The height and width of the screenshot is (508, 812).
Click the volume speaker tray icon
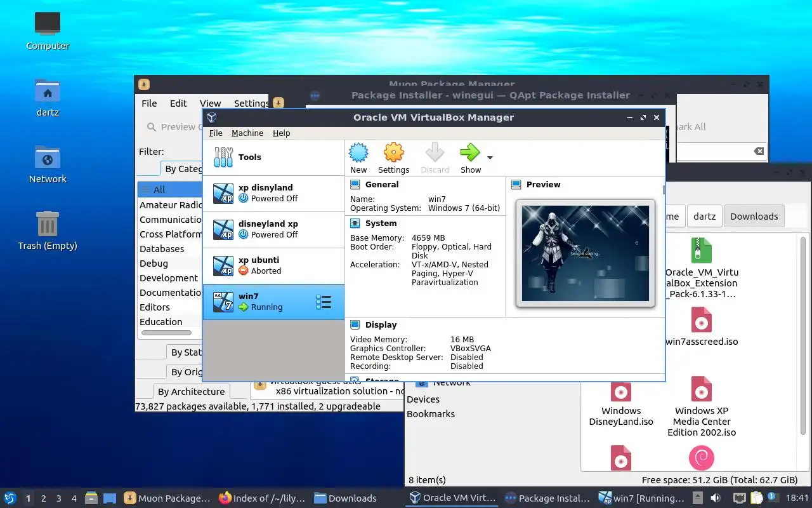tap(716, 498)
